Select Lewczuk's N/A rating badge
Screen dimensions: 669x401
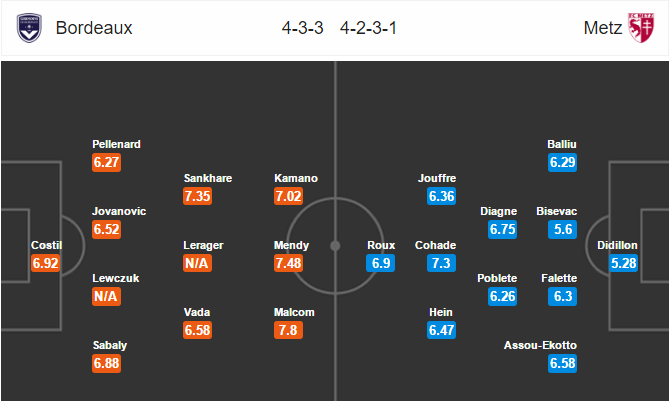pos(106,296)
